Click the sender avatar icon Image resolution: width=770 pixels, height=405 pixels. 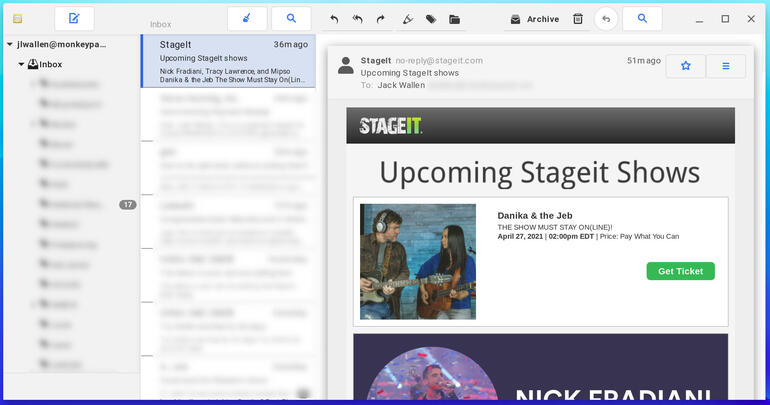click(346, 66)
